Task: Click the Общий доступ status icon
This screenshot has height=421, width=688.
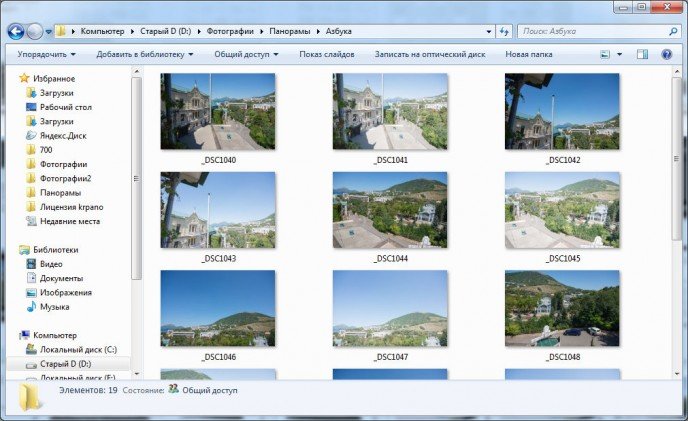Action: tap(174, 389)
